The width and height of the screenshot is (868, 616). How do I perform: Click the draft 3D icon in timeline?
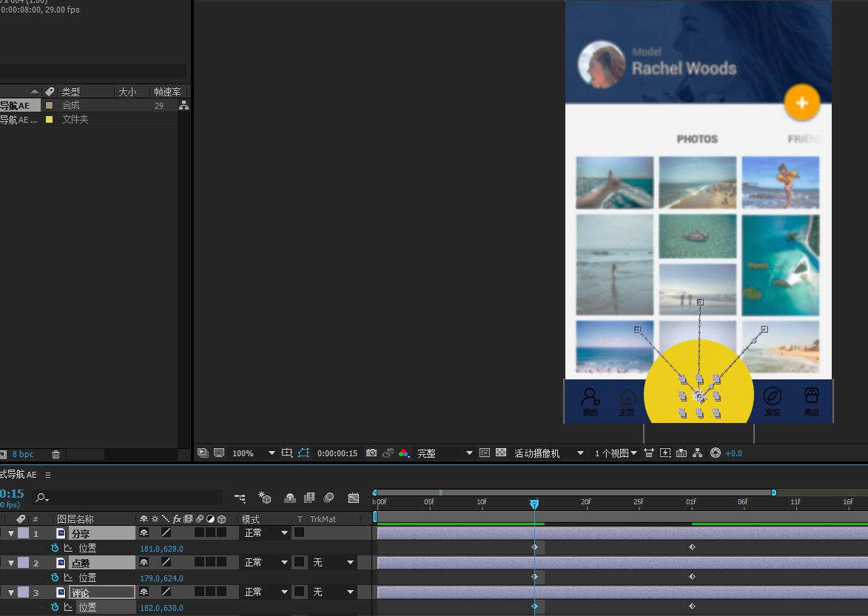point(265,498)
